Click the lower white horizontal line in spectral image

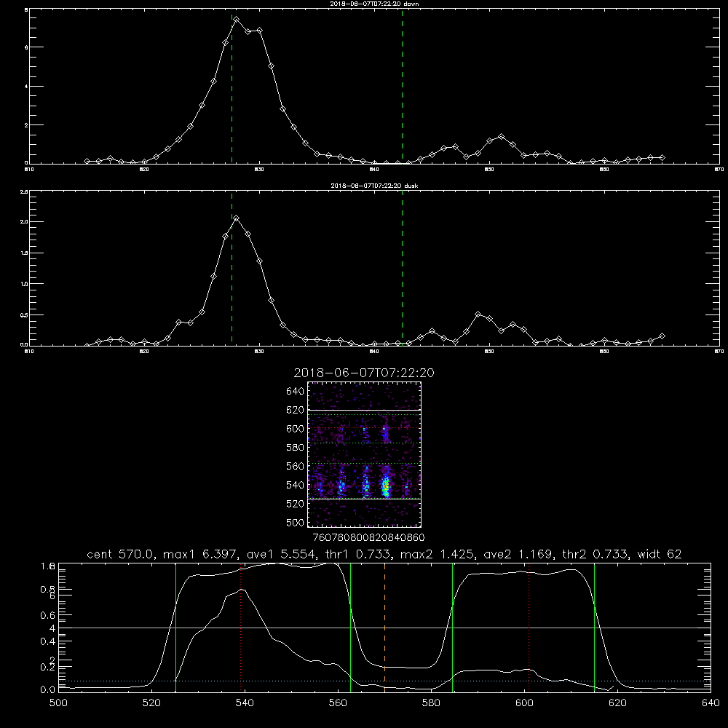[x=365, y=499]
